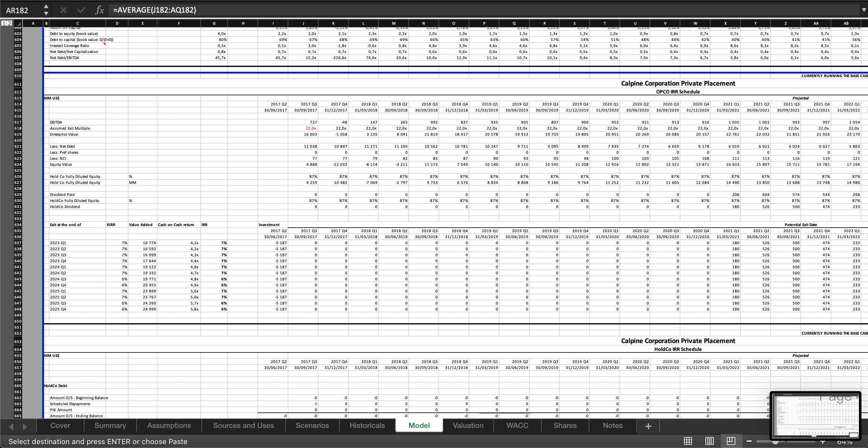Click the confirm entry checkmark icon
The image size is (868, 448).
81,10
